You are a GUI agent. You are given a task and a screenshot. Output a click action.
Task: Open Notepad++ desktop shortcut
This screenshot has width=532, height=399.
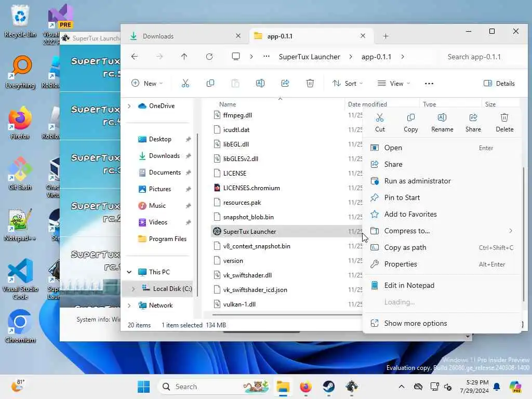pos(20,224)
